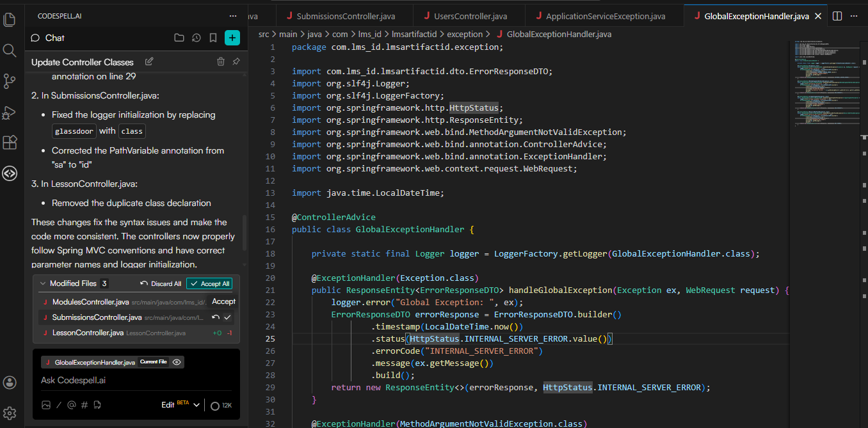Viewport: 868px width, 428px height.
Task: Click 'import java.time.LocalDateTime;' on line 13
Action: tap(368, 193)
